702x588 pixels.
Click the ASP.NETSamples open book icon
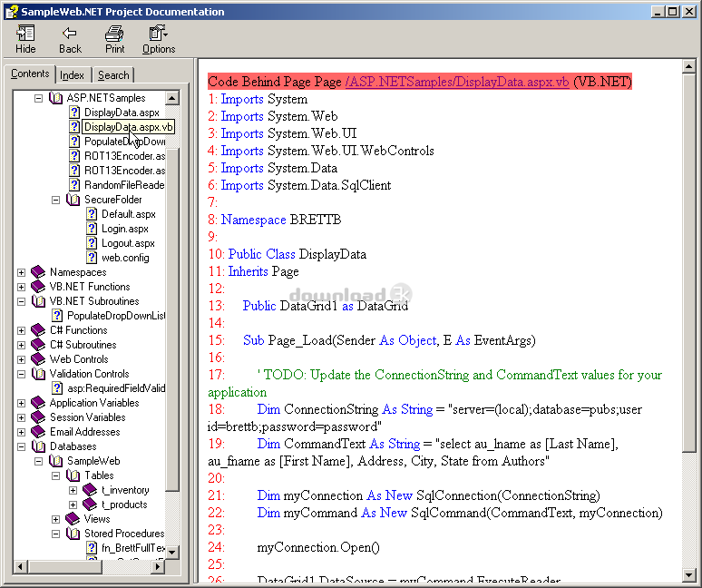click(x=56, y=98)
